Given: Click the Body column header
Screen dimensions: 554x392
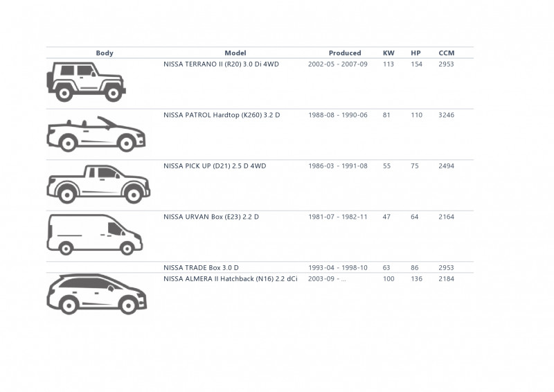Looking at the screenshot, I should coord(105,53).
